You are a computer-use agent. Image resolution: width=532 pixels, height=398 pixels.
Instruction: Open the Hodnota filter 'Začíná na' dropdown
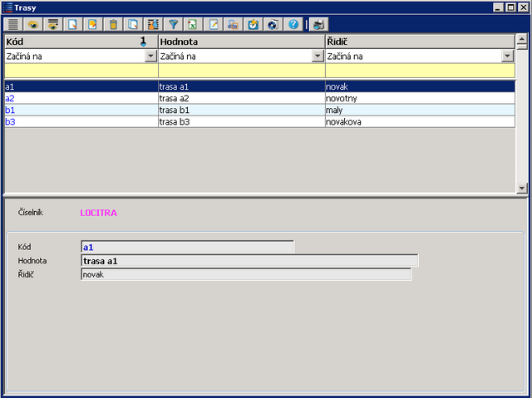click(317, 57)
